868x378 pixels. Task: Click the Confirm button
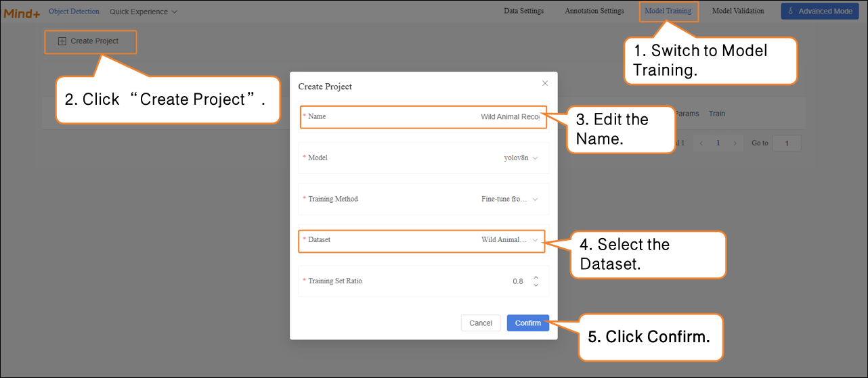tap(527, 323)
